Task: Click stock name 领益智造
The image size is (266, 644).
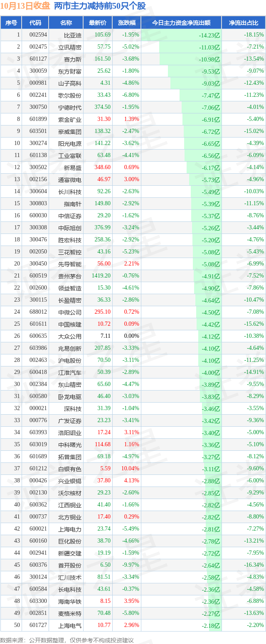Action: pos(70,288)
